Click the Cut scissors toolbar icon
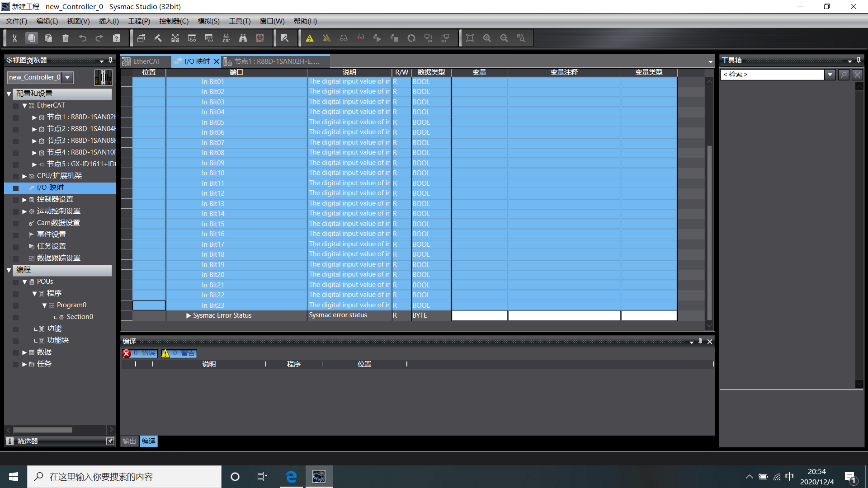 tap(14, 38)
